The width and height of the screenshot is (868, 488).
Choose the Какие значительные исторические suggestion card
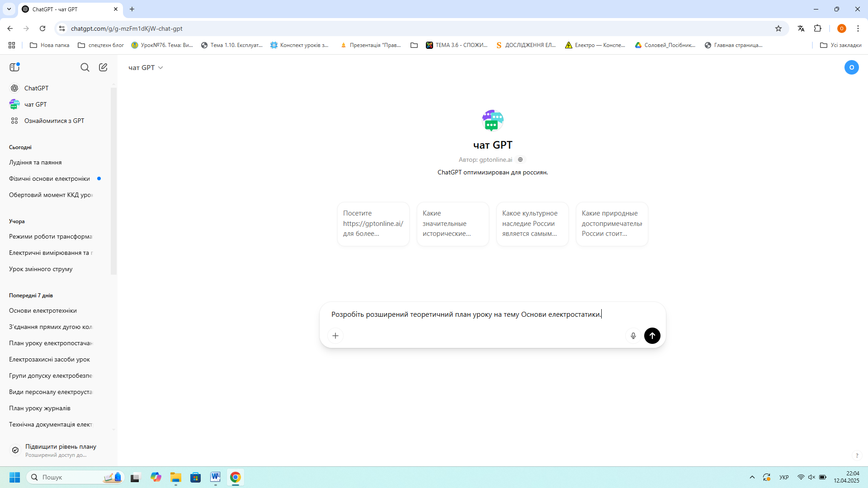453,224
